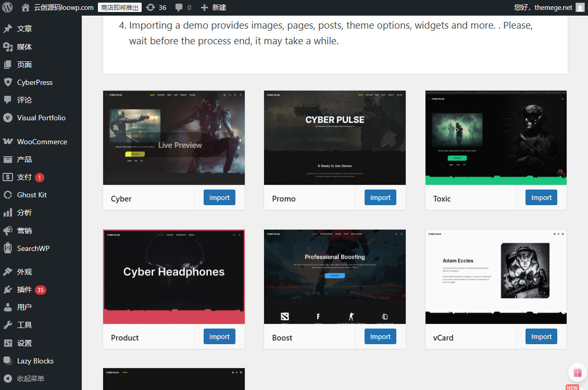Click the products icon beside 产品
This screenshot has height=390, width=588.
coord(8,159)
